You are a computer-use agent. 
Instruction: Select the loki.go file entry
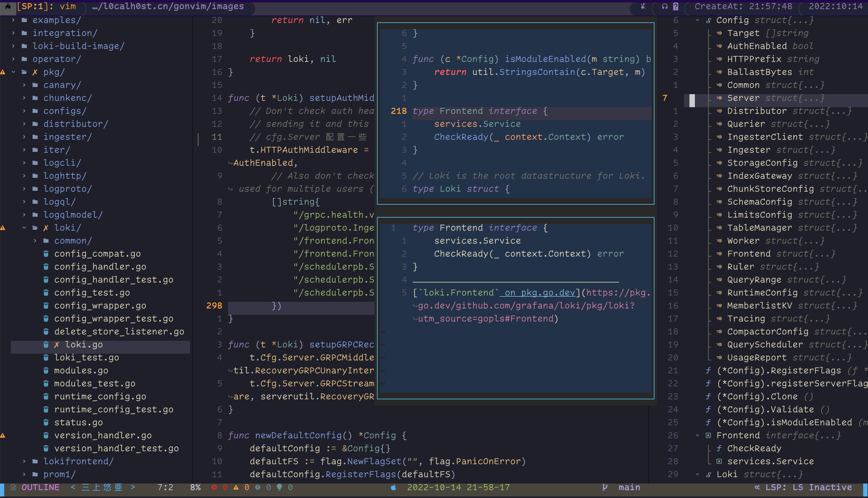[x=84, y=344]
